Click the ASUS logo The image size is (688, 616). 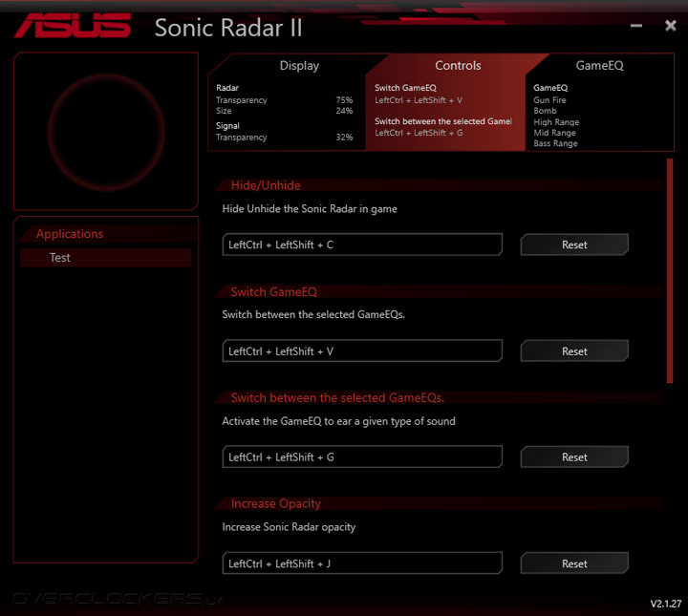[74, 26]
